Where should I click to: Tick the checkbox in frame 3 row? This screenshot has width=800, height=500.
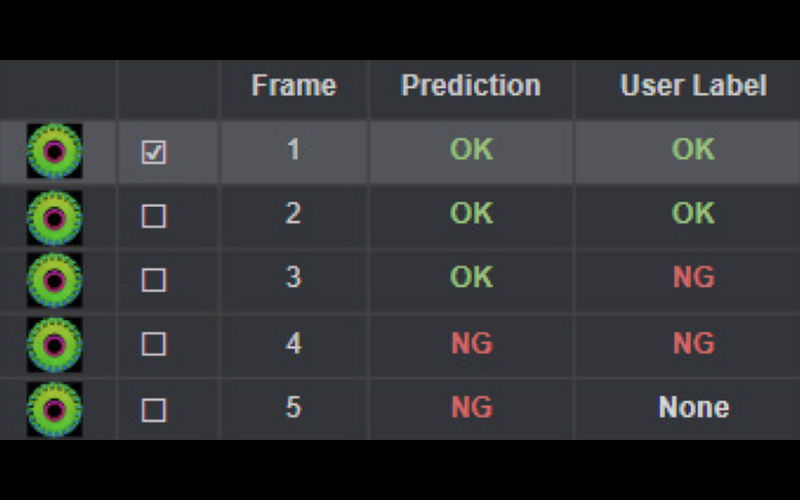pos(153,280)
